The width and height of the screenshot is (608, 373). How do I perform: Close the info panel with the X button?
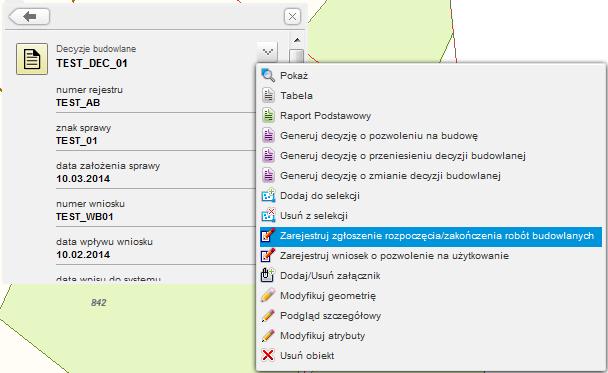tap(292, 17)
